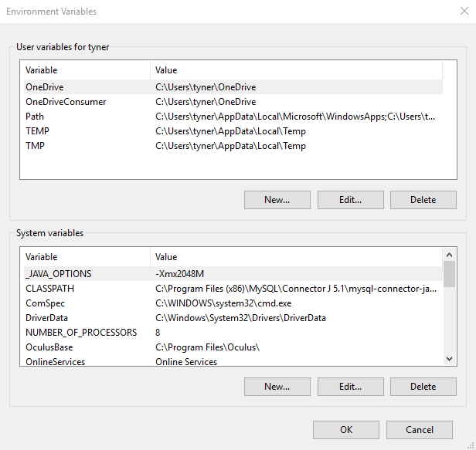Click New button under System variables
The width and height of the screenshot is (476, 450).
click(x=277, y=386)
